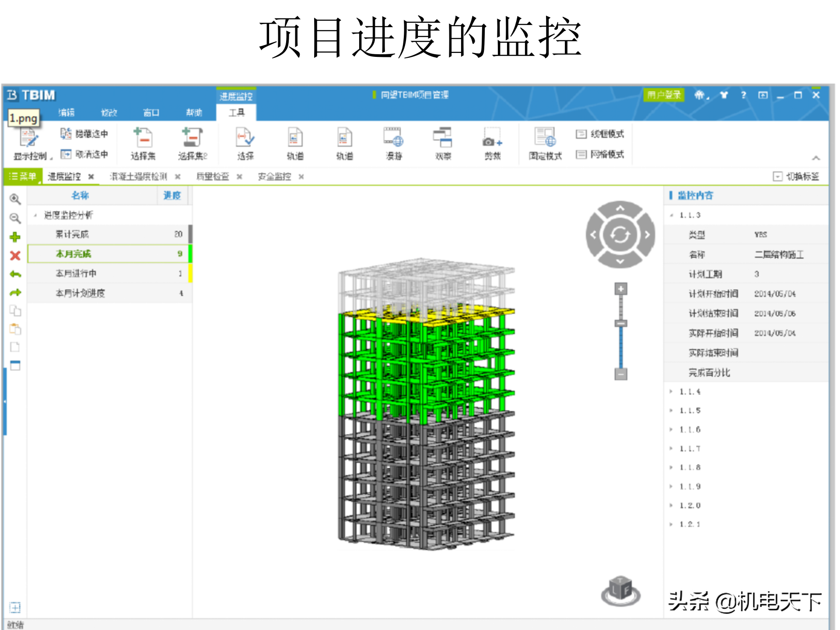The image size is (840, 630).
Task: Open the 窗口 menu
Action: pos(151,112)
